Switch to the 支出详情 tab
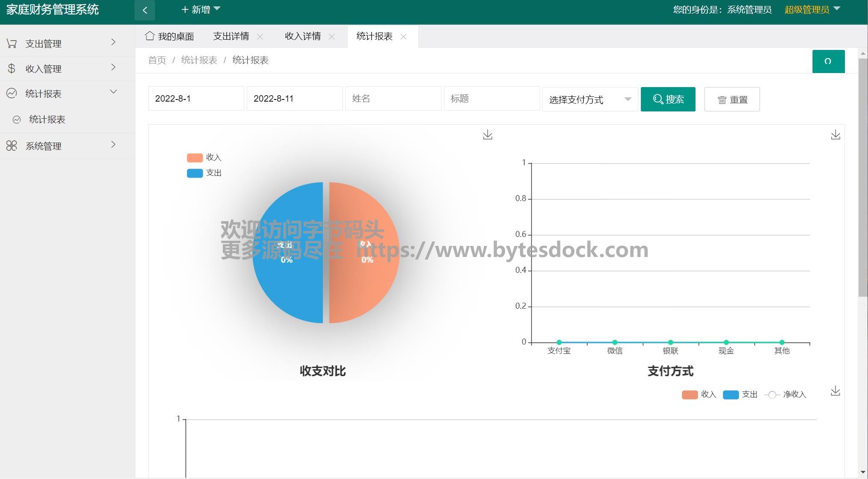This screenshot has width=868, height=479. pos(231,36)
